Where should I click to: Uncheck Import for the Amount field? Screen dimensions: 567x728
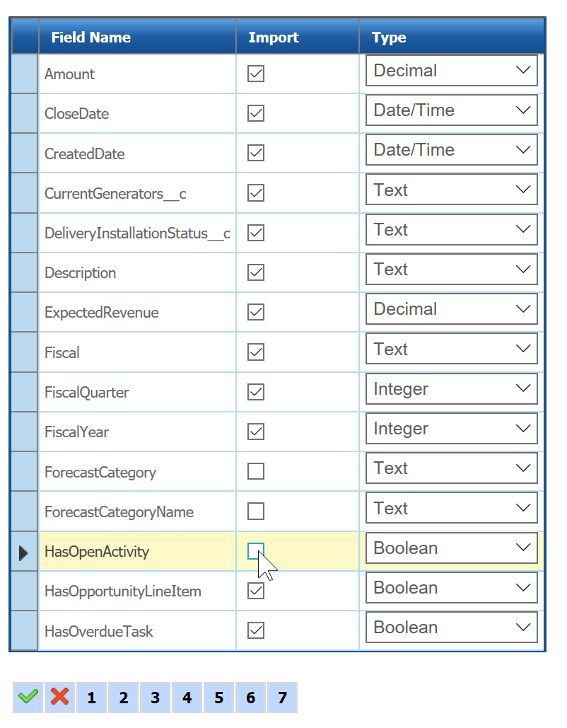click(x=256, y=74)
